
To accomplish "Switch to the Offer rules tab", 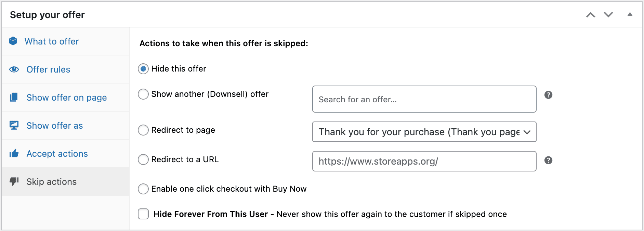I will (x=48, y=69).
